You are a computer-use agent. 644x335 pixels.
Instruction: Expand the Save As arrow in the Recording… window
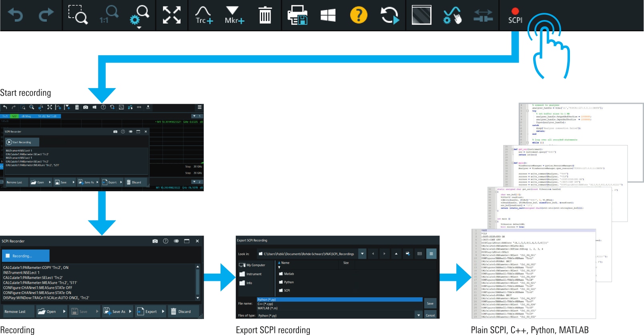(130, 311)
